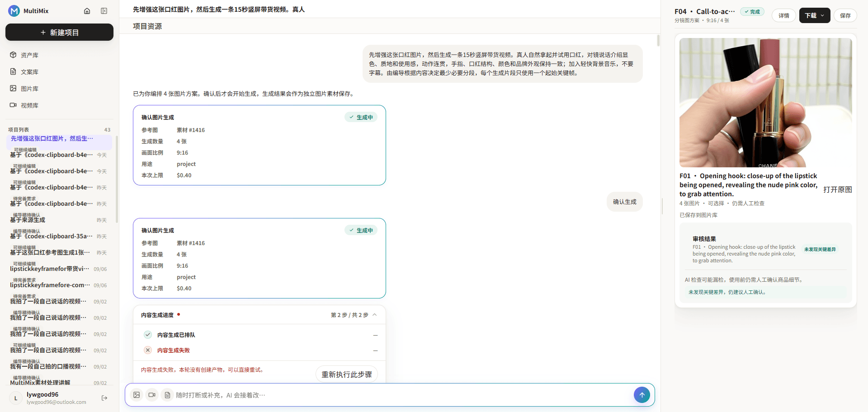Open project 基于《codex-clipboard-35a
This screenshot has width=868, height=412.
(x=59, y=235)
